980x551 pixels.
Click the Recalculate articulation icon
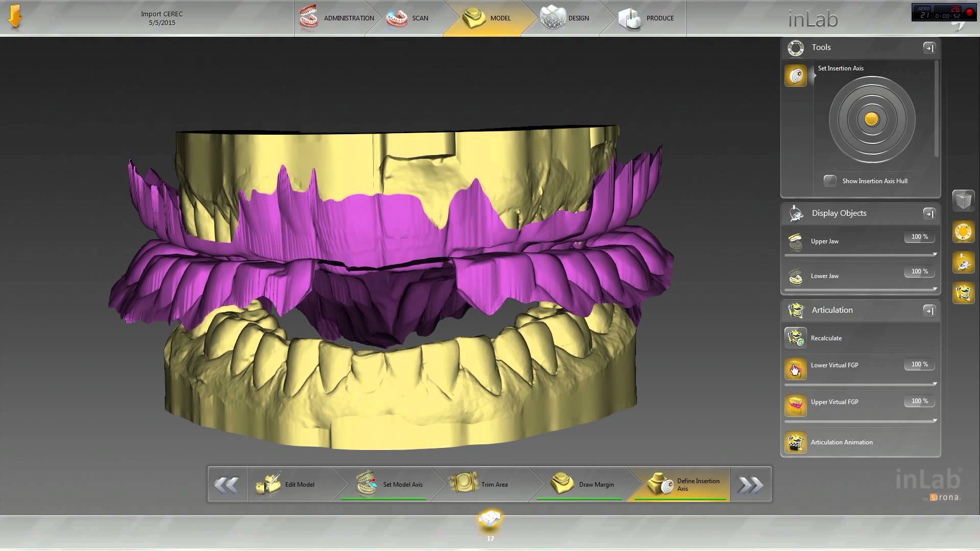click(795, 338)
